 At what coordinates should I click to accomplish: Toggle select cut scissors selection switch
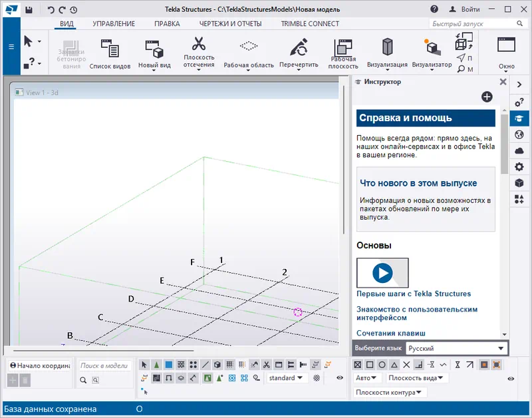(267, 365)
